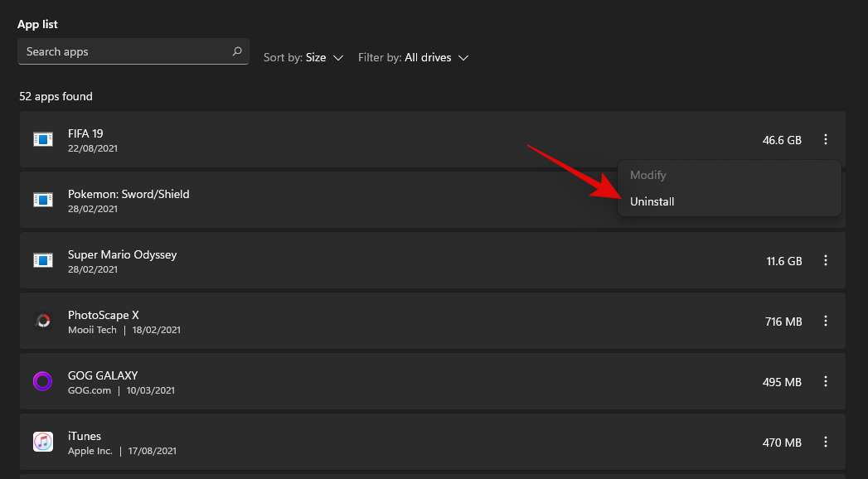The width and height of the screenshot is (868, 479).
Task: Open the three-dot menu for GOG GALAXY
Action: 825,382
